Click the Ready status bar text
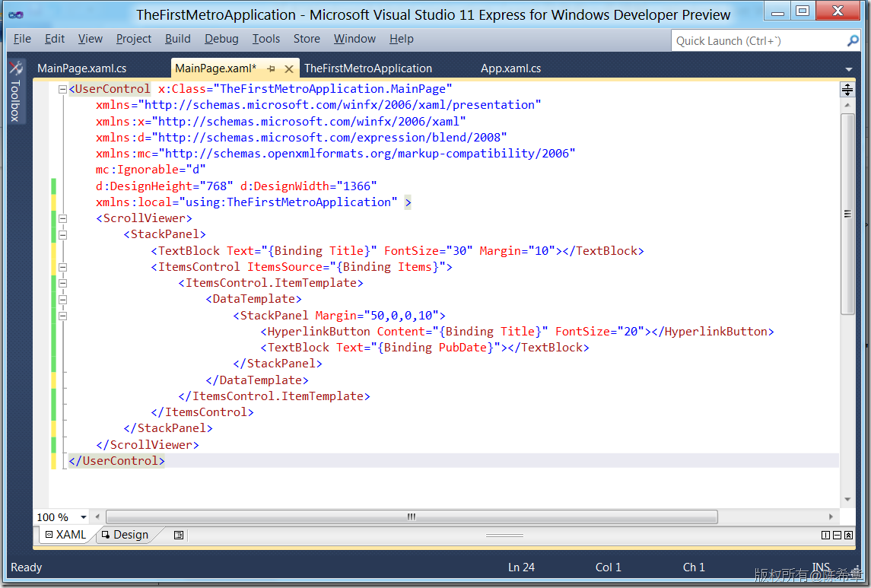 (x=26, y=567)
